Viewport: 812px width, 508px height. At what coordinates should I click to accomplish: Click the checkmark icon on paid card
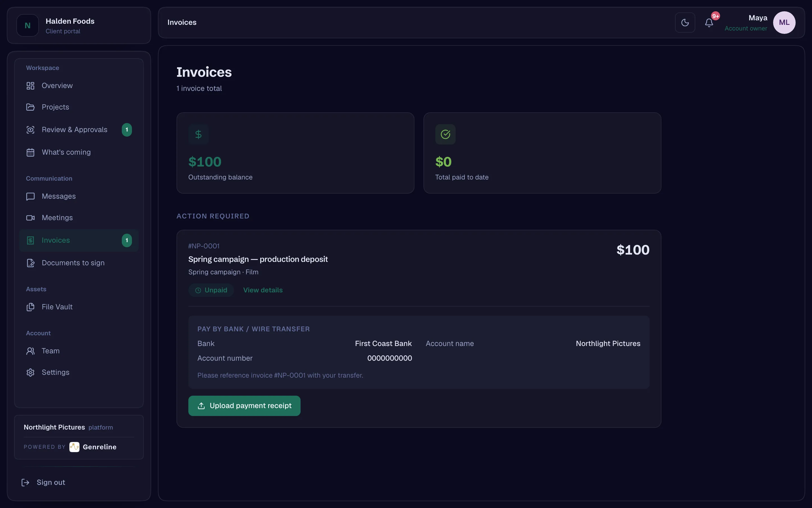pyautogui.click(x=445, y=134)
